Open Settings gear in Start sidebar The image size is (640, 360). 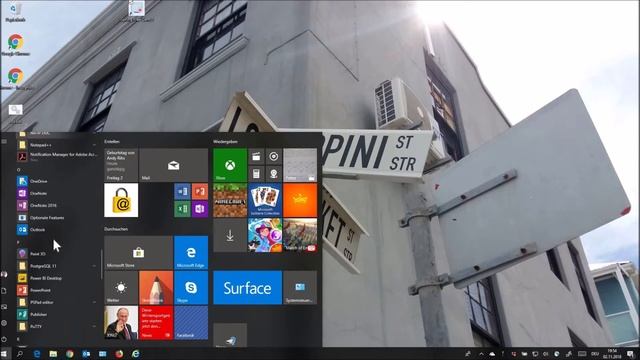[x=4, y=322]
